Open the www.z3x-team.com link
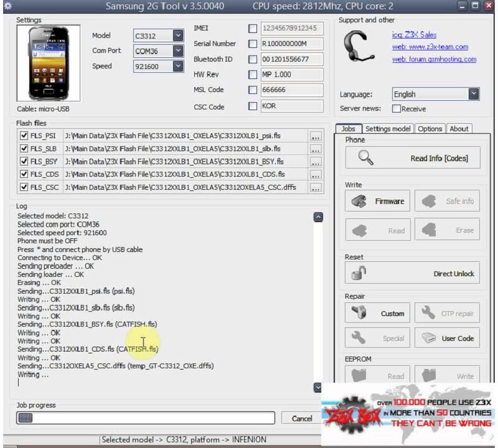Viewport: 498px width, 448px height. [430, 47]
